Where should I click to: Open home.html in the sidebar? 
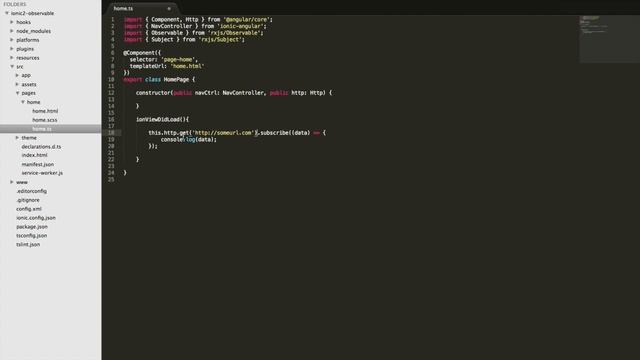(x=45, y=111)
